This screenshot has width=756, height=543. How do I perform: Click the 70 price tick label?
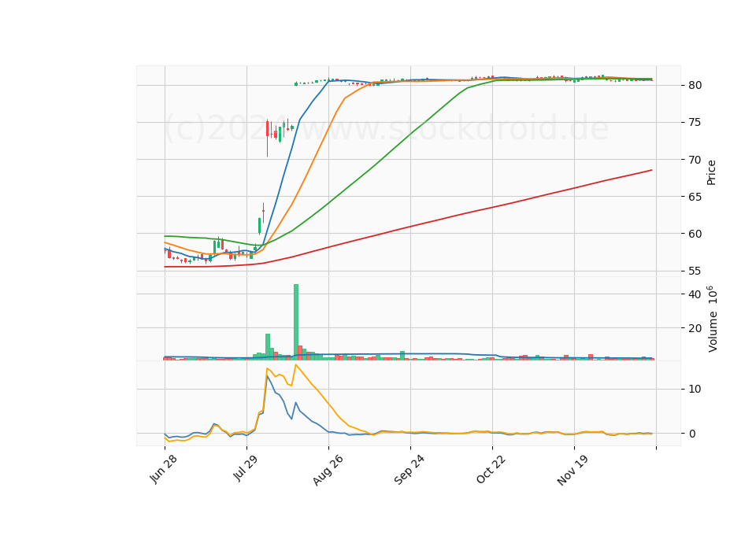click(695, 160)
